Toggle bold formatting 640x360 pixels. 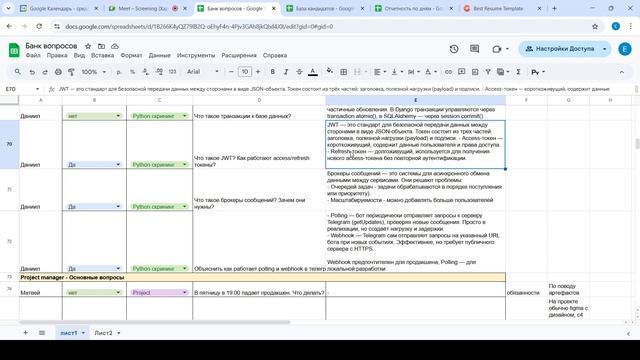click(273, 72)
